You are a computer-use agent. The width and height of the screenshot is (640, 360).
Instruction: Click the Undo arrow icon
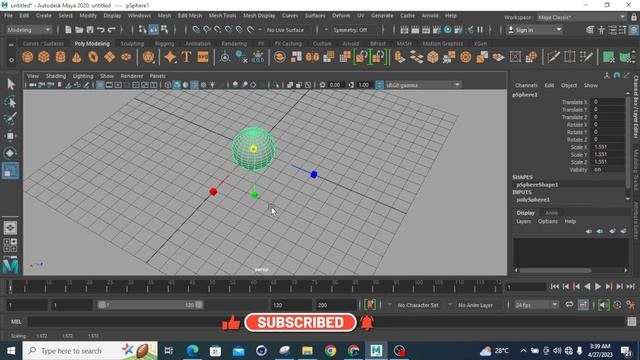point(100,30)
